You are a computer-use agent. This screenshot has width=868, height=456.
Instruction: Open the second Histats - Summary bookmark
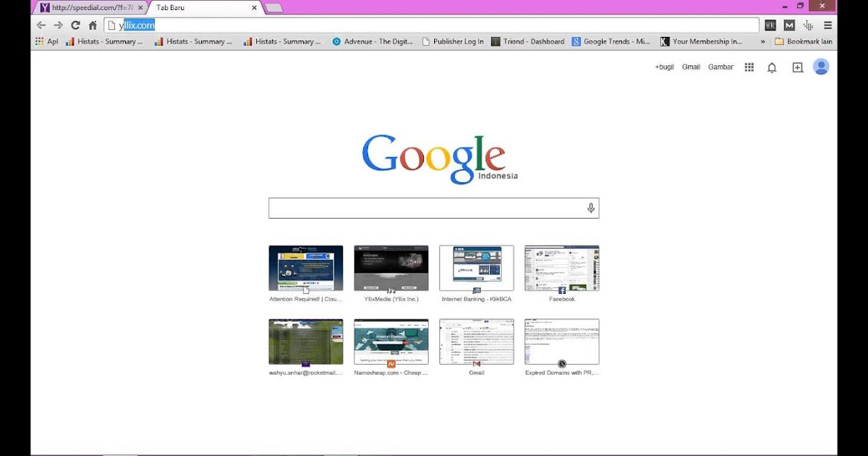(x=193, y=41)
